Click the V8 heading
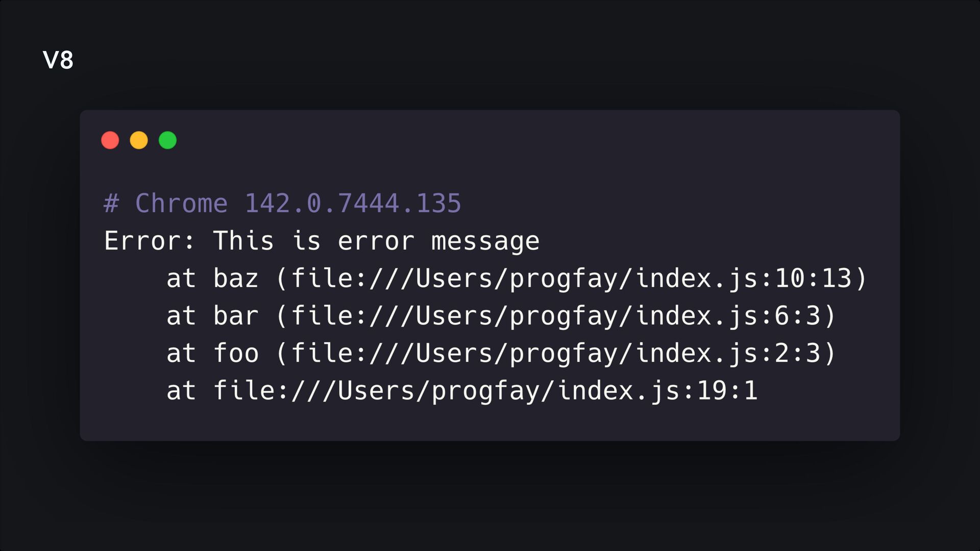The height and width of the screenshot is (551, 980). click(58, 60)
